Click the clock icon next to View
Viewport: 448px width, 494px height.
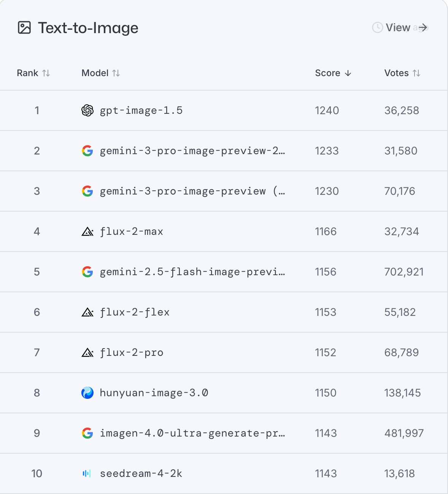click(x=377, y=27)
